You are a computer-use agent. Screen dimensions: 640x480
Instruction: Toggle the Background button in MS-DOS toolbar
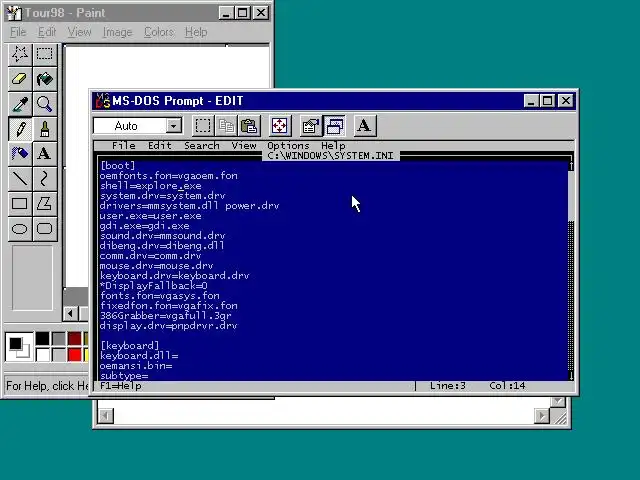334,126
